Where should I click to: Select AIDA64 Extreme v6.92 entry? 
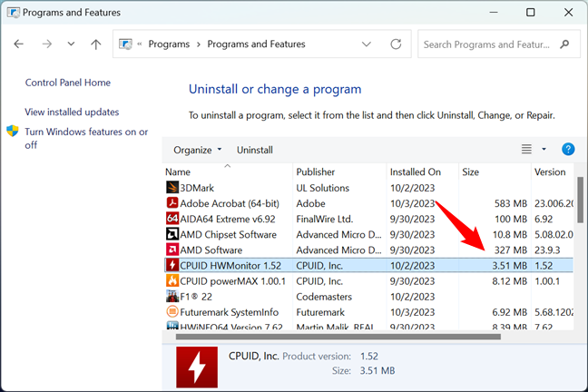228,219
